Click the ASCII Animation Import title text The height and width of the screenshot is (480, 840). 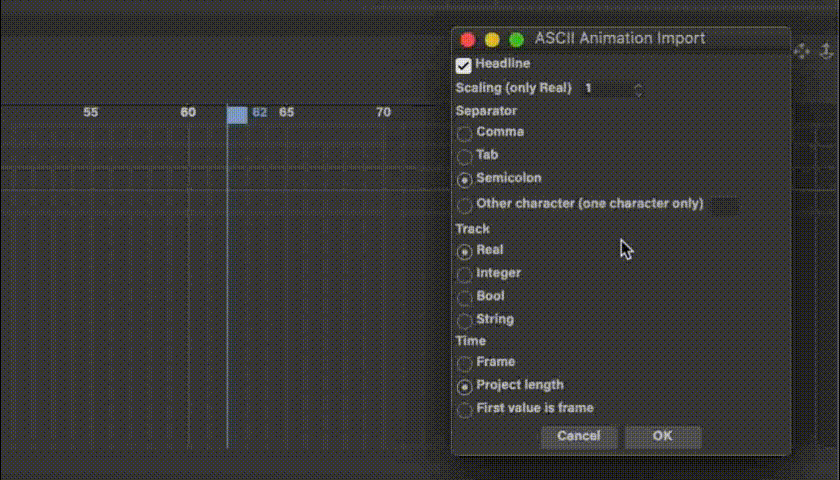coord(620,39)
